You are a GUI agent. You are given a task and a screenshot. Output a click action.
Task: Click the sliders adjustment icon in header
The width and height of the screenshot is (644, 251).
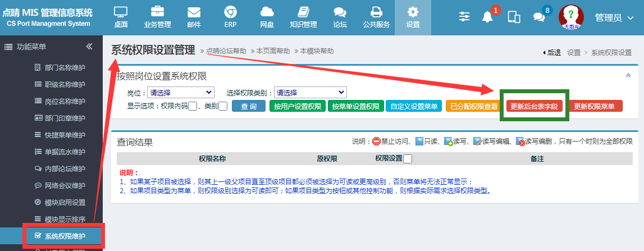tap(464, 17)
